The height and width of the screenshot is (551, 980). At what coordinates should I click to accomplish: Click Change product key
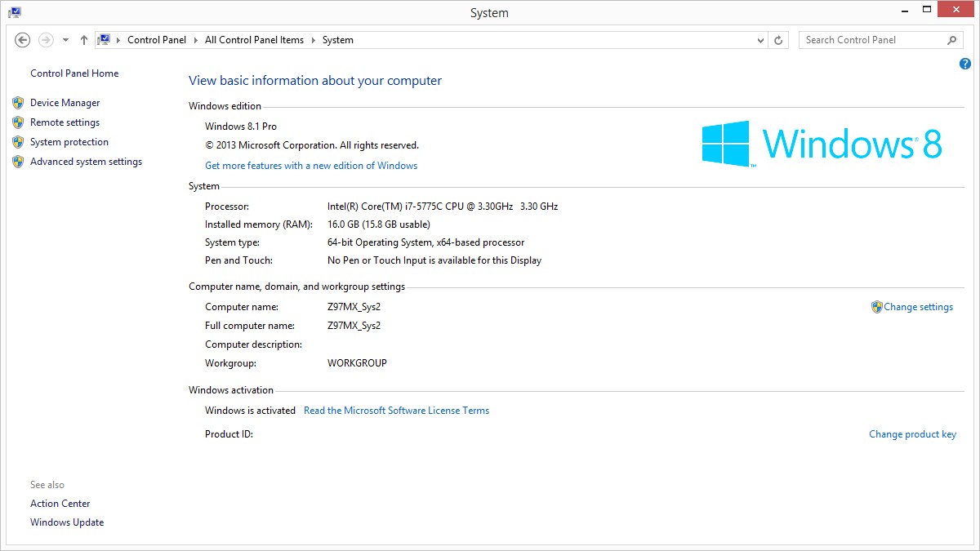click(912, 434)
